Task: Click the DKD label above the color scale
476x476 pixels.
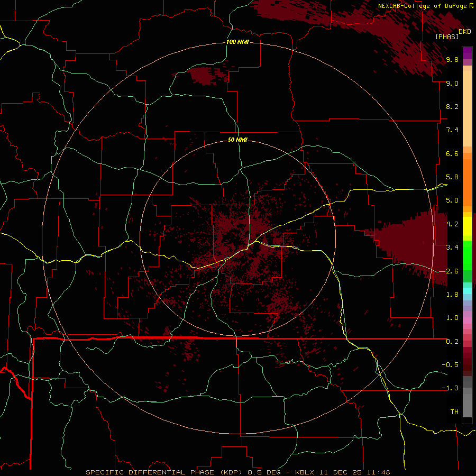Action: coord(465,32)
